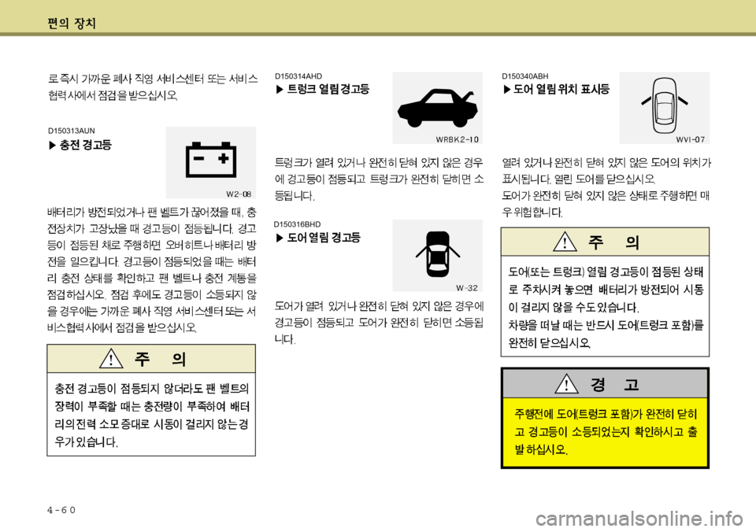The image size is (756, 532).
Task: Click the image label WRBK2-10
Action: pos(457,140)
